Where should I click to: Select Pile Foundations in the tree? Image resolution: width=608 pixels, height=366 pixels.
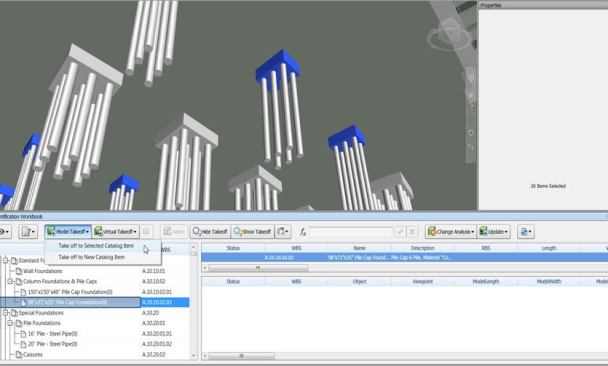point(42,323)
